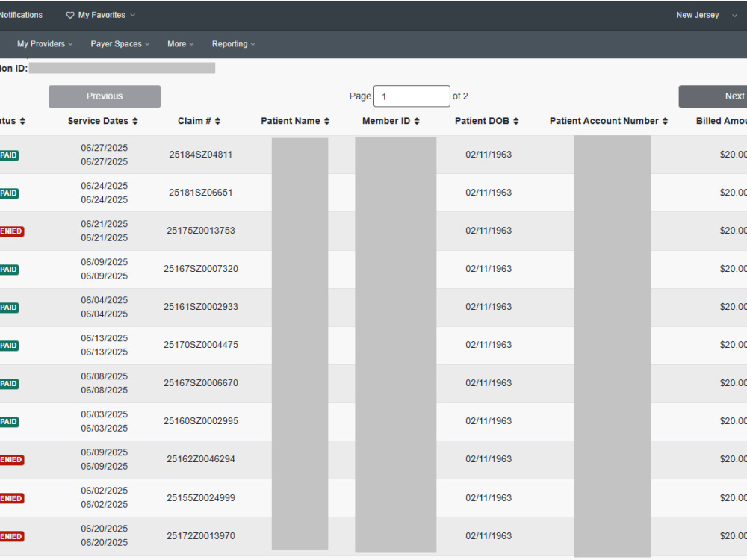Image resolution: width=747 pixels, height=560 pixels.
Task: Click service date 06/03/2025 row
Action: pos(105,421)
